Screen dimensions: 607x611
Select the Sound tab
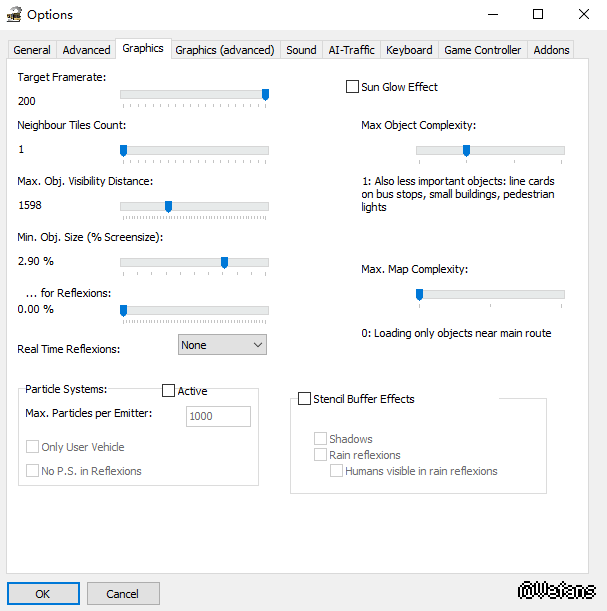coord(301,50)
